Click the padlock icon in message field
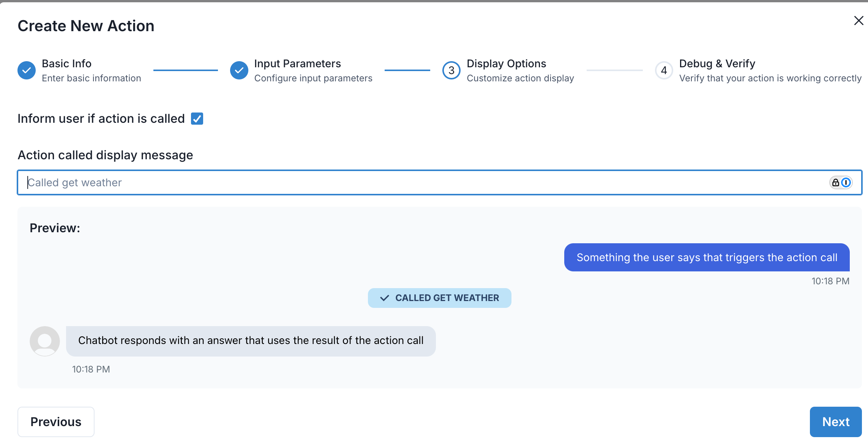Image resolution: width=868 pixels, height=447 pixels. point(835,183)
